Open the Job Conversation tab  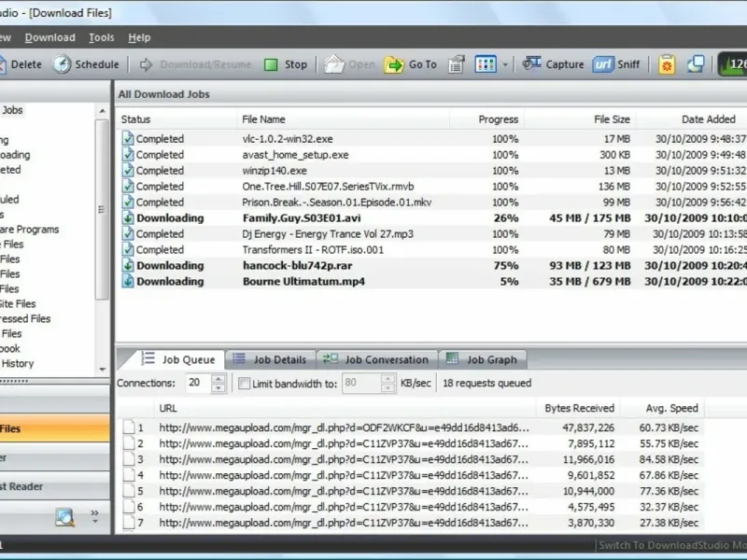tap(376, 359)
